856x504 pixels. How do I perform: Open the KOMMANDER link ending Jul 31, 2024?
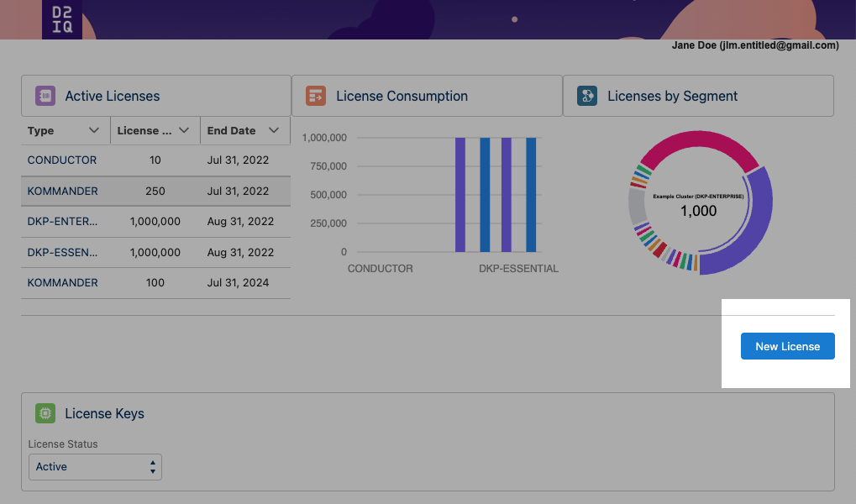(63, 282)
